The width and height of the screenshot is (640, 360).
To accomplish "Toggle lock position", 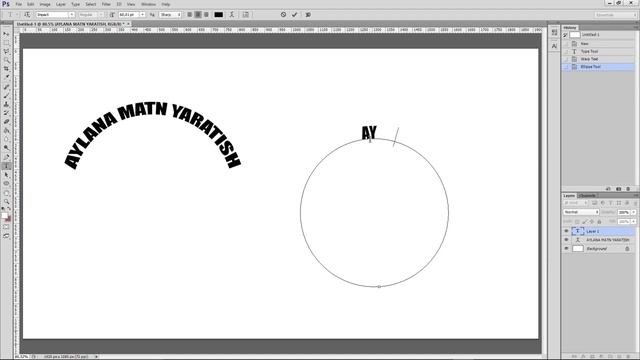I will [x=592, y=222].
